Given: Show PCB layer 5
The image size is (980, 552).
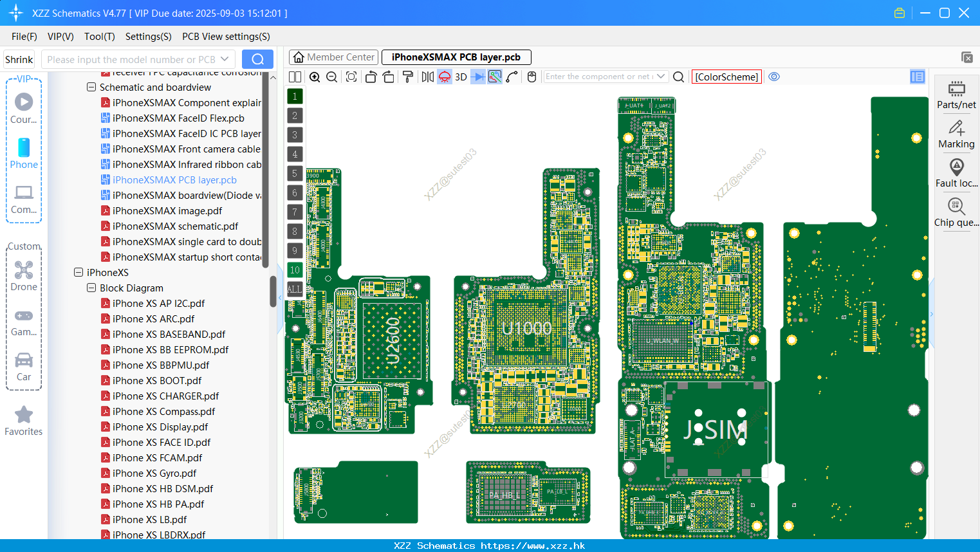Looking at the screenshot, I should tap(295, 174).
